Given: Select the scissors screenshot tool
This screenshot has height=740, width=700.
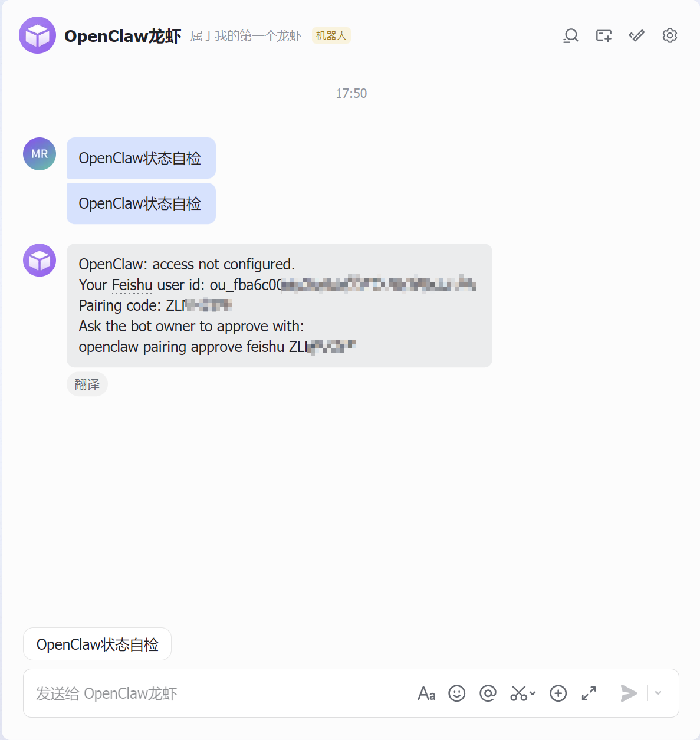Looking at the screenshot, I should coord(518,693).
